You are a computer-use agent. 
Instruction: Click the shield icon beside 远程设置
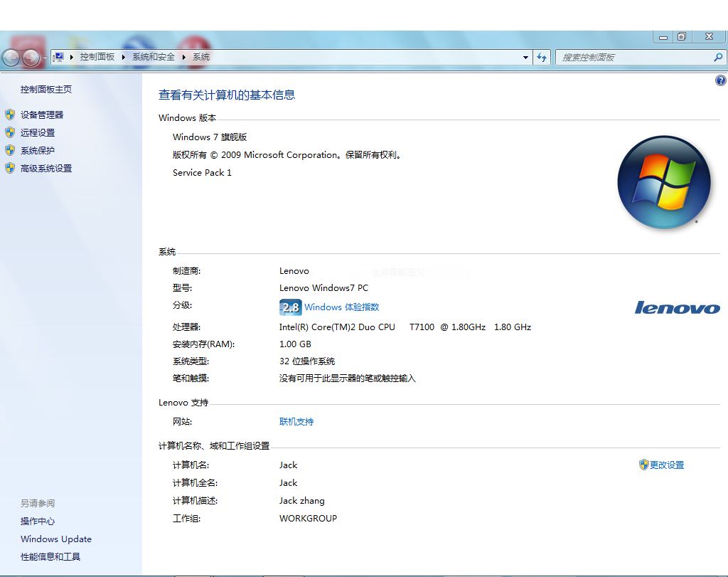point(10,133)
